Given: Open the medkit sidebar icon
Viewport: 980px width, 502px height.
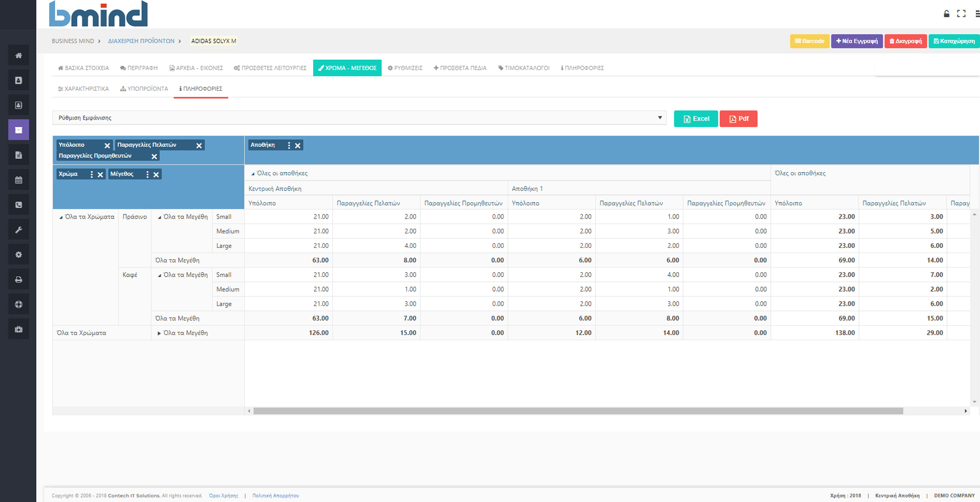Looking at the screenshot, I should pyautogui.click(x=19, y=329).
